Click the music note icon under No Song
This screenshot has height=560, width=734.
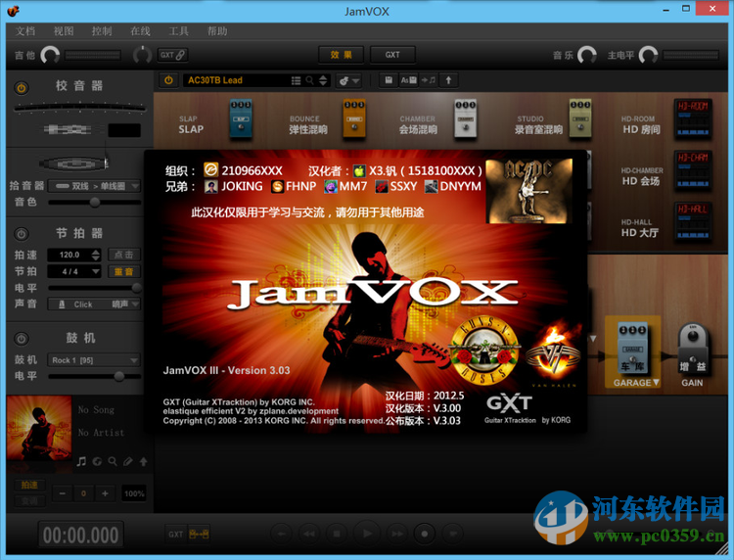[x=81, y=462]
